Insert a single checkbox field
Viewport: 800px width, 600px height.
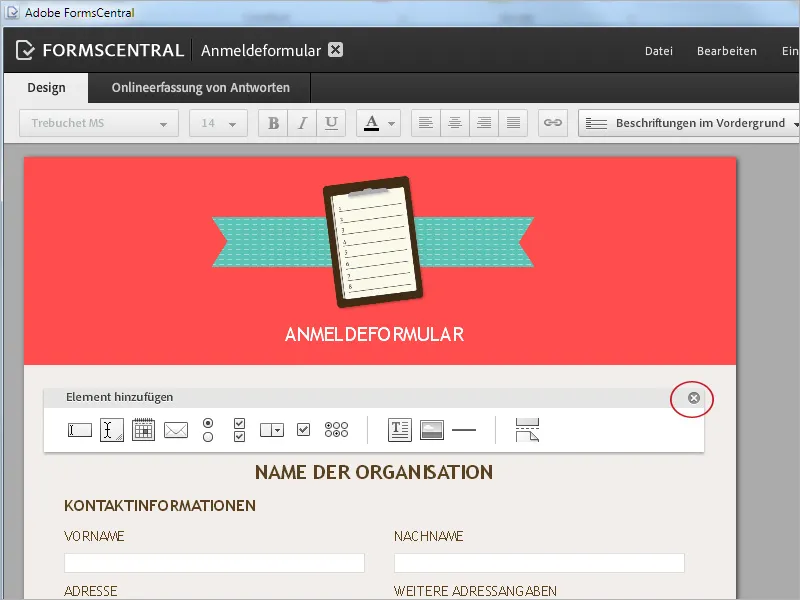click(x=304, y=430)
